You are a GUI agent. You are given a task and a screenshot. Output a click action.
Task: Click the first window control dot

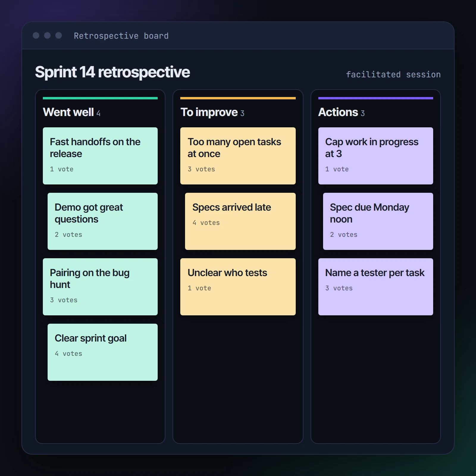tap(36, 35)
